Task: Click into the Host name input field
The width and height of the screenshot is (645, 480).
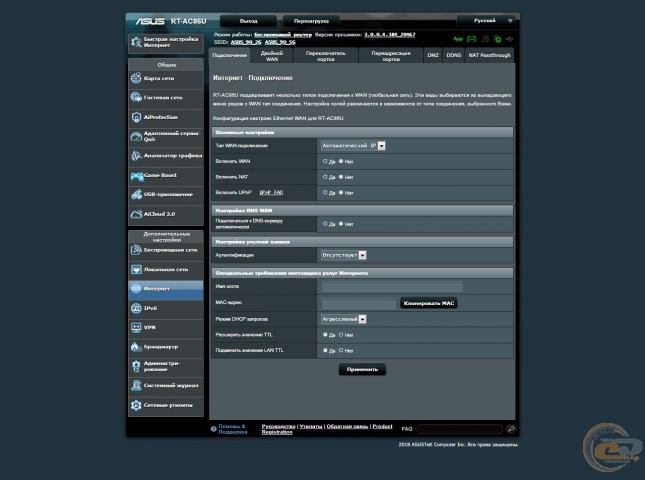Action: (x=392, y=287)
